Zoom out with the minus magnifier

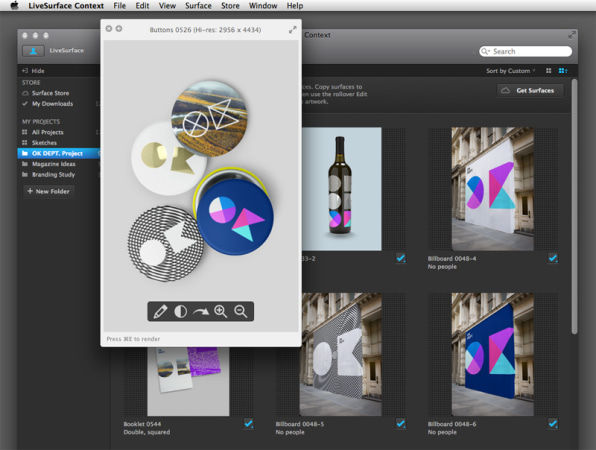[x=241, y=311]
